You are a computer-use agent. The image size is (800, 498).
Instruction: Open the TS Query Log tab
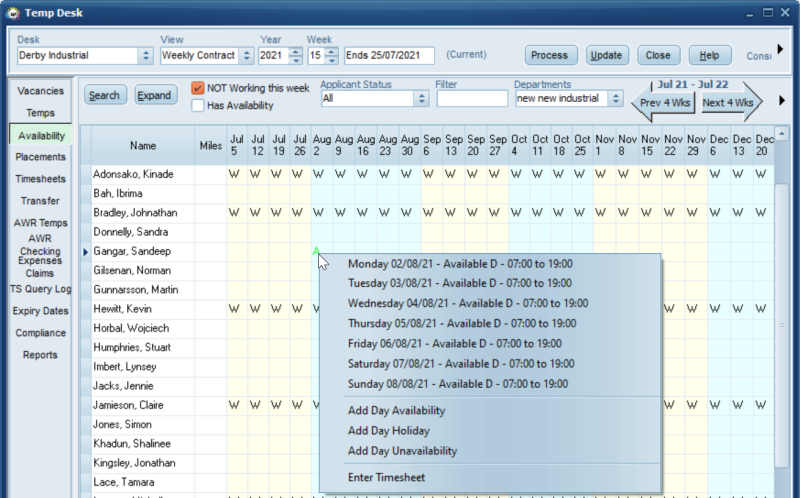[40, 289]
